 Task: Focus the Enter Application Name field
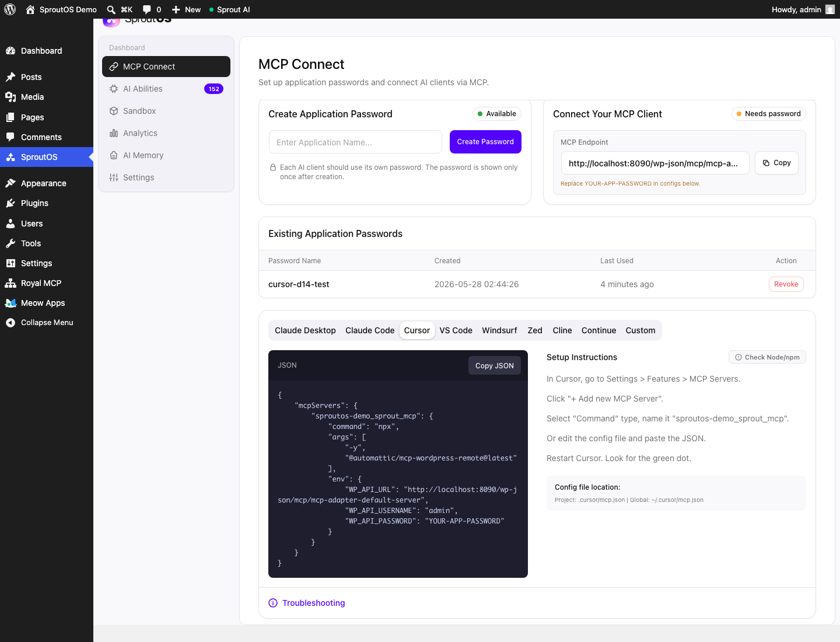355,142
